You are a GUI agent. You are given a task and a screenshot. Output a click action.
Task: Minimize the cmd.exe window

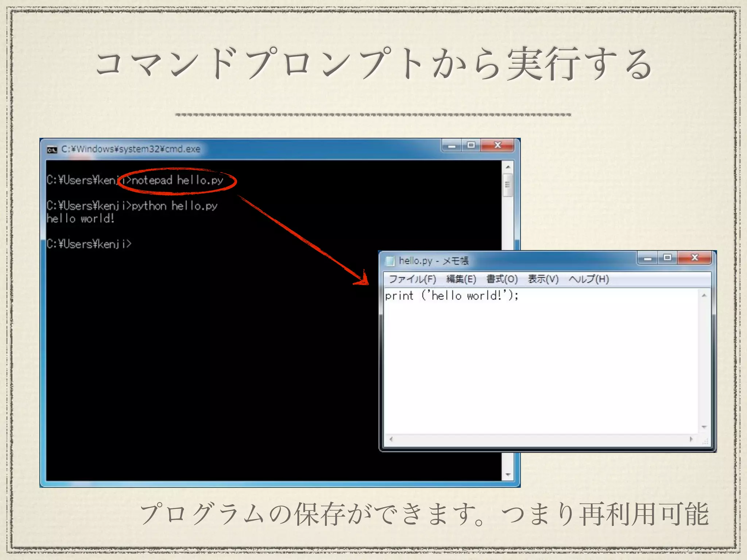(x=452, y=145)
